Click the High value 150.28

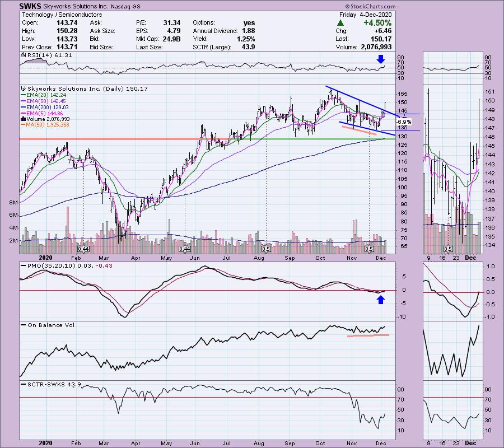coord(67,31)
